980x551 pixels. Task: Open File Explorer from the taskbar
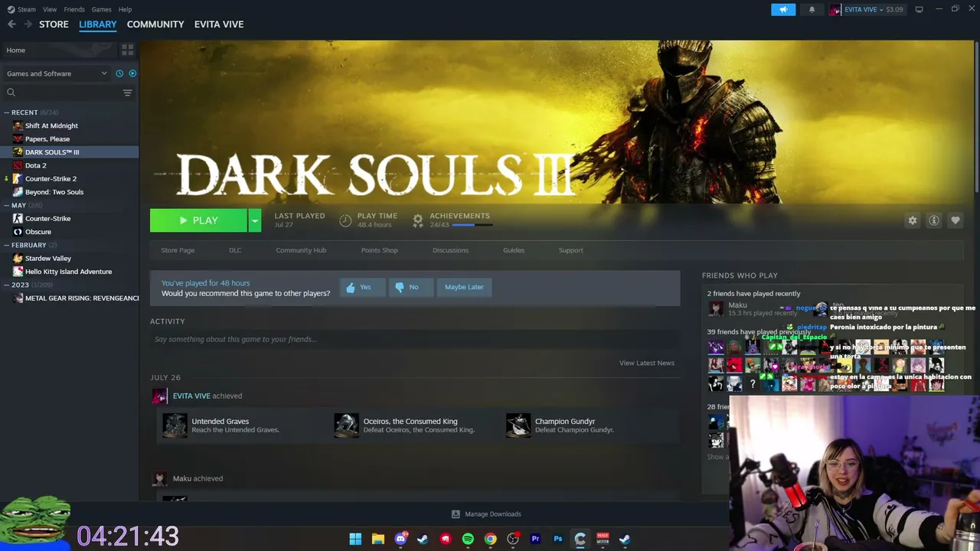377,539
